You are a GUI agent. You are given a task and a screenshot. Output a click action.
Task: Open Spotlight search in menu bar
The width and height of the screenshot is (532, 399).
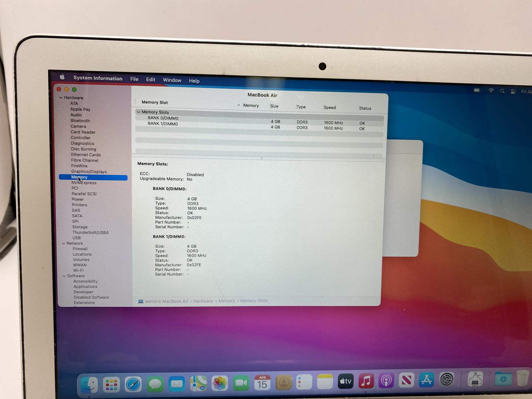pos(502,91)
